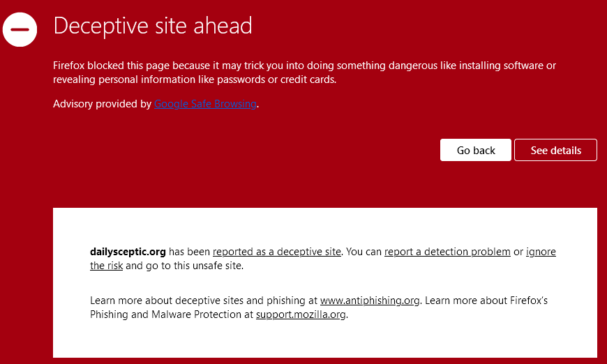This screenshot has height=364, width=607.
Task: Click the white circular blocked-page warning icon
Action: click(20, 30)
